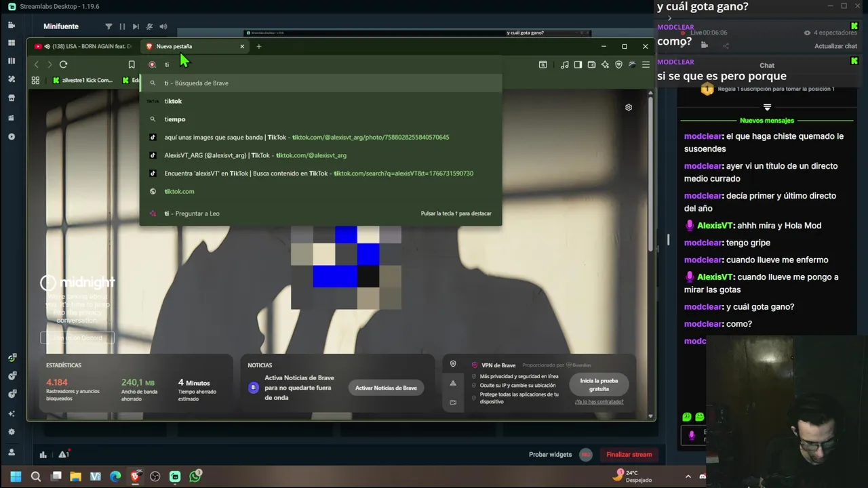Choose the 'tiktok' search suggestion

point(321,101)
